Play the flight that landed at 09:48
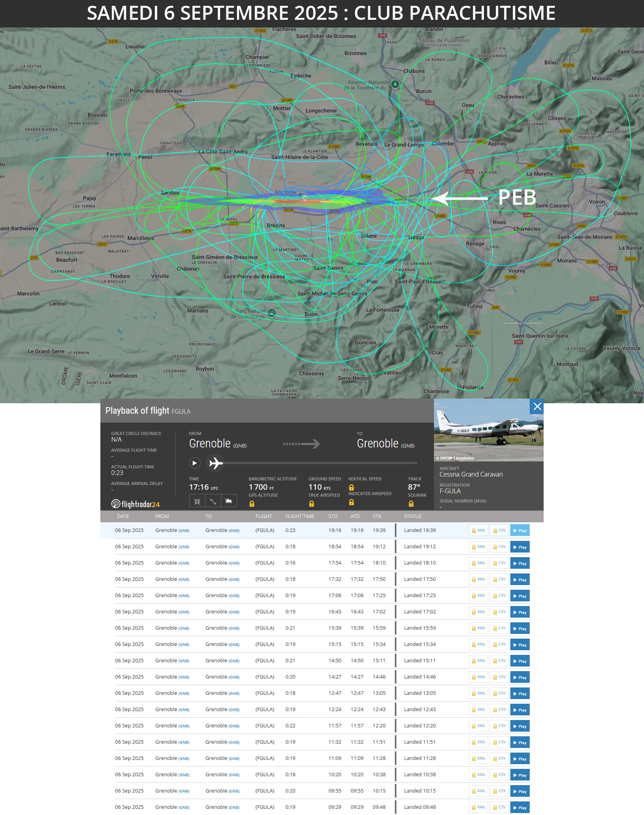This screenshot has width=644, height=815. tap(520, 808)
